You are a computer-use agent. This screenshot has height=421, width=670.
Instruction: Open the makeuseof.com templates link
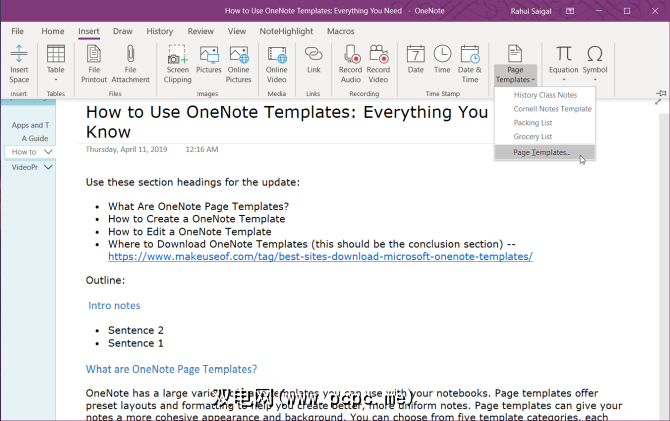pyautogui.click(x=320, y=256)
